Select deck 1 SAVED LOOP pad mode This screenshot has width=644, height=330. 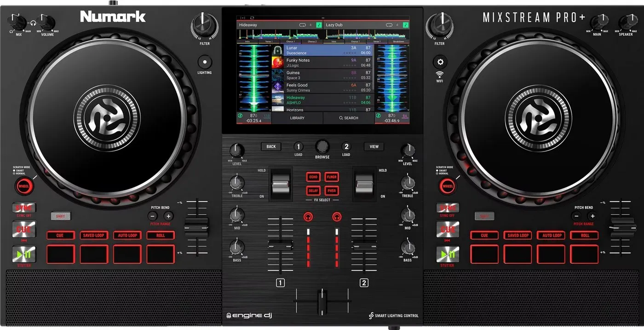94,235
